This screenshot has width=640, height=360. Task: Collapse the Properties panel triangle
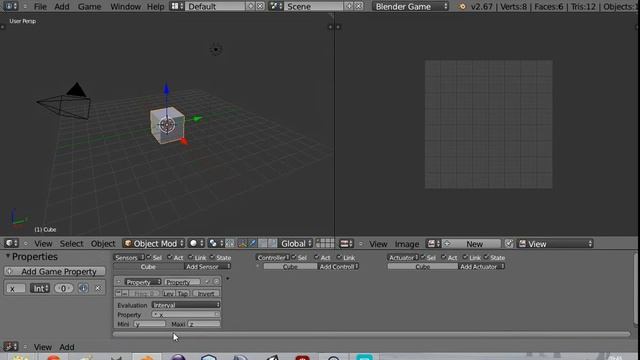(7, 256)
